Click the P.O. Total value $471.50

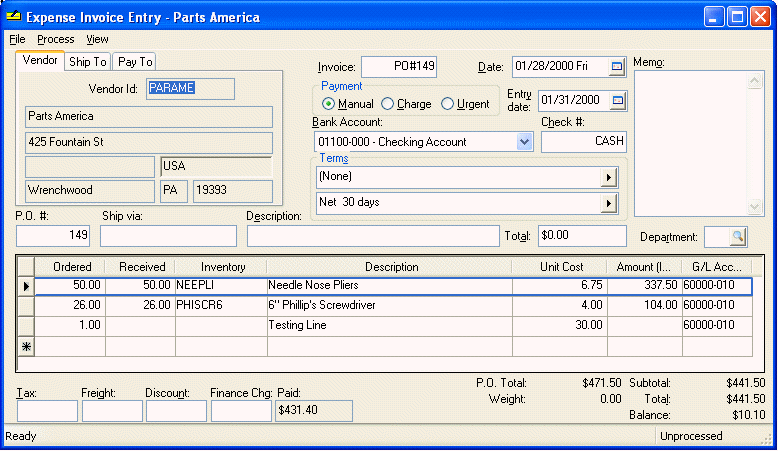click(x=601, y=383)
